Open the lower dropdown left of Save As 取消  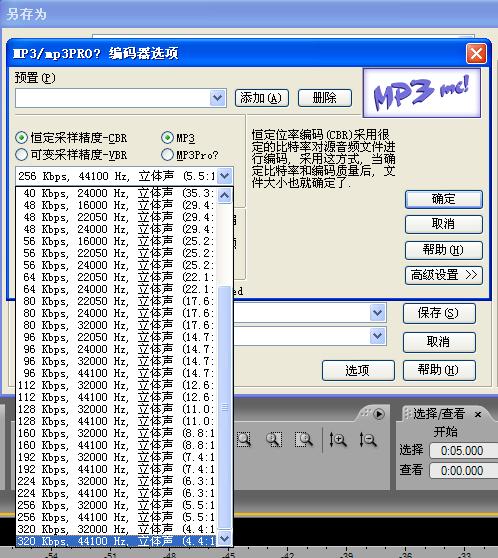click(x=378, y=336)
